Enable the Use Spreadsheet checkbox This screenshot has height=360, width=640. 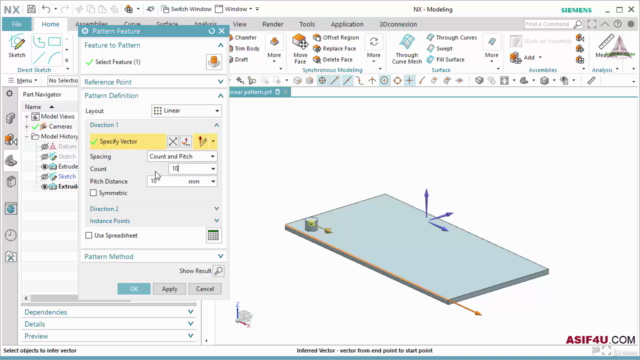(x=89, y=236)
